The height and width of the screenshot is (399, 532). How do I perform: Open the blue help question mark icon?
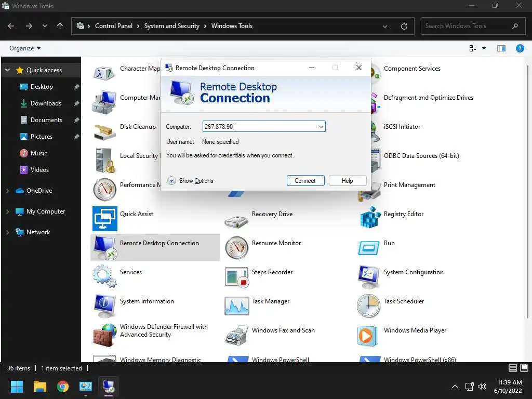click(520, 48)
